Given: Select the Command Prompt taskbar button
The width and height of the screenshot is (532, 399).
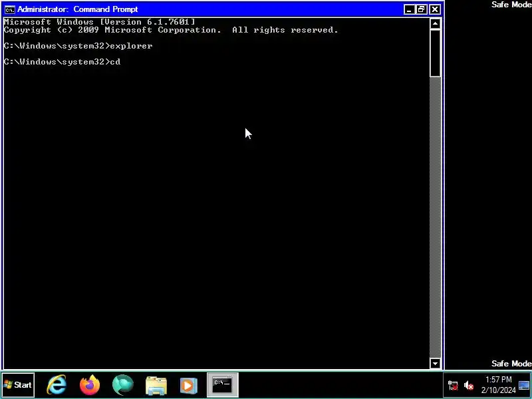Looking at the screenshot, I should tap(223, 385).
